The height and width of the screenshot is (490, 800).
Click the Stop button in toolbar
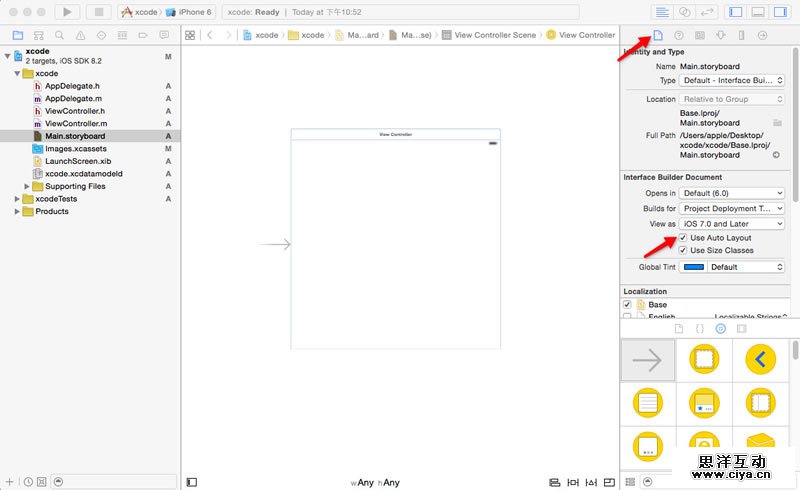point(99,12)
